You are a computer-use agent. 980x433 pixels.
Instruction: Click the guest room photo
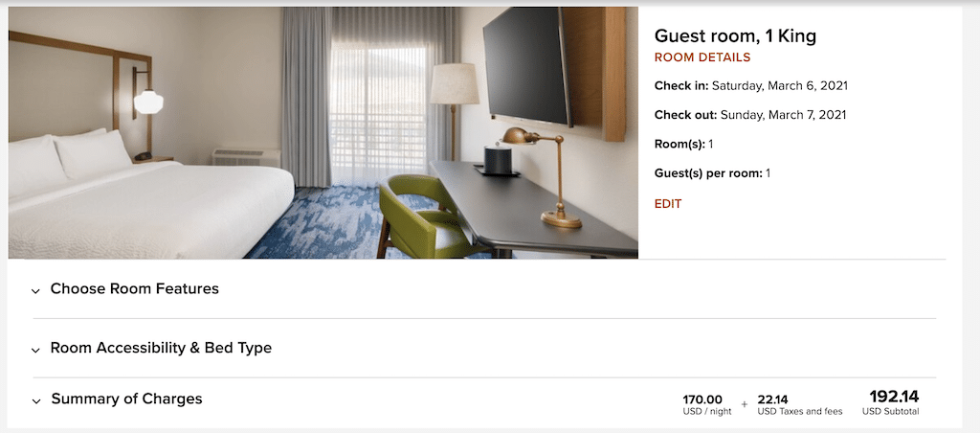pyautogui.click(x=323, y=132)
